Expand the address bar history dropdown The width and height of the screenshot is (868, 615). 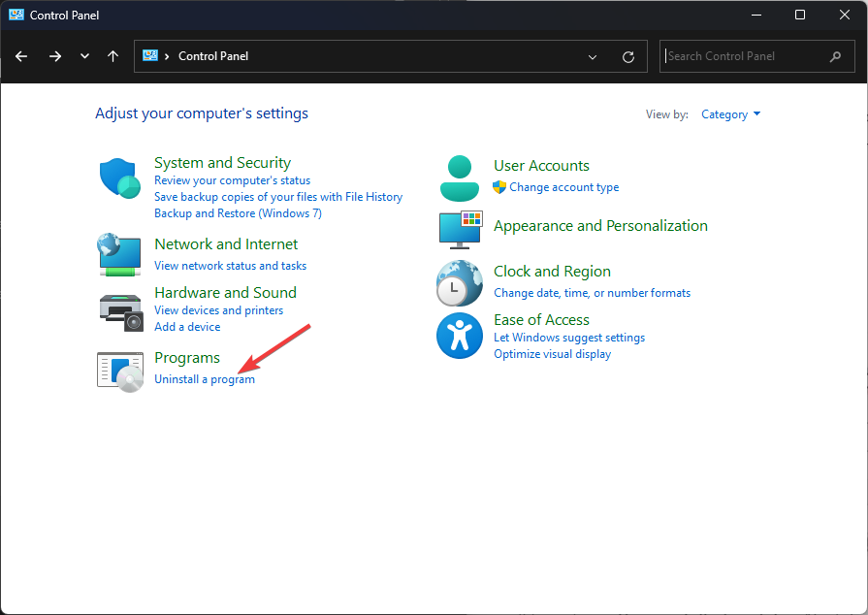[593, 56]
